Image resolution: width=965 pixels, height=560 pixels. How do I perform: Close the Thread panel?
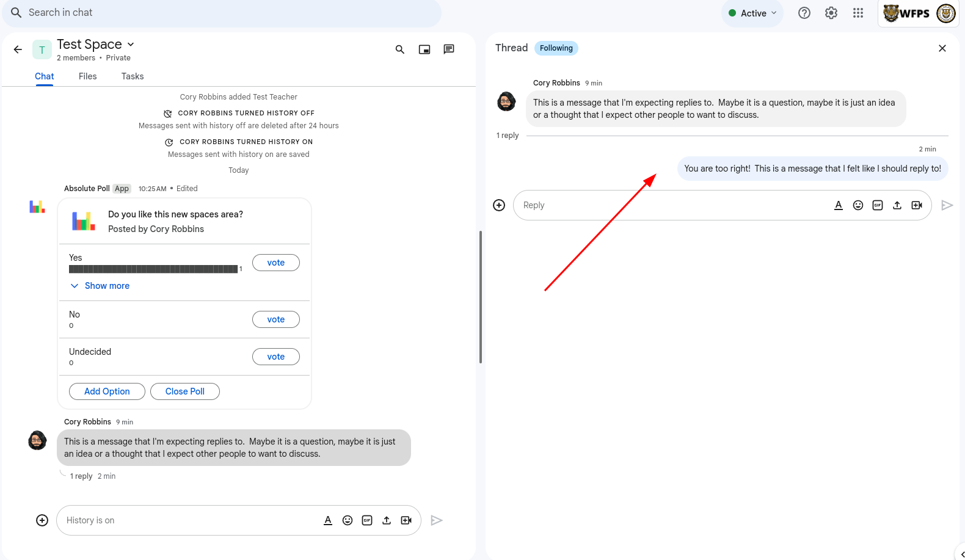pos(942,48)
